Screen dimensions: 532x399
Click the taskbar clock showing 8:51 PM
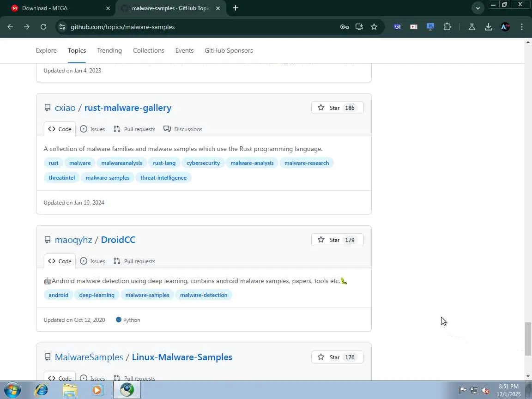point(508,390)
